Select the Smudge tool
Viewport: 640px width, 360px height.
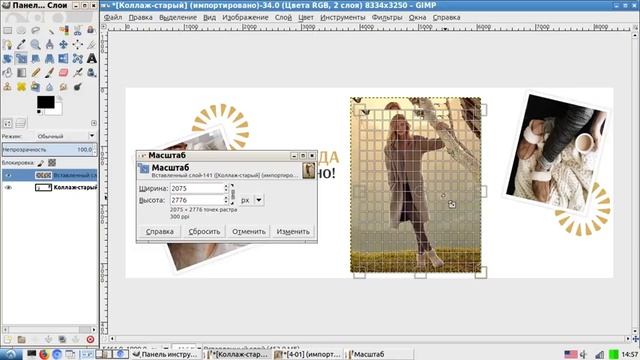click(64, 87)
